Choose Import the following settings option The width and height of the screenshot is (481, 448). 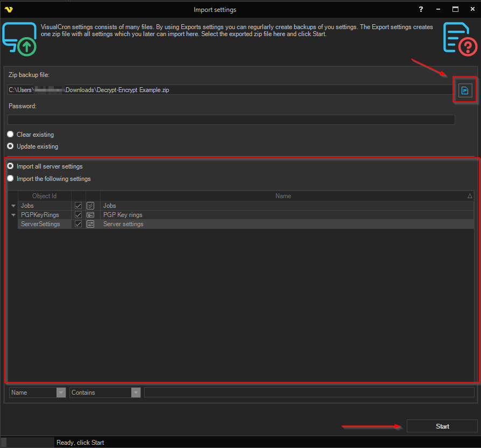click(10, 179)
